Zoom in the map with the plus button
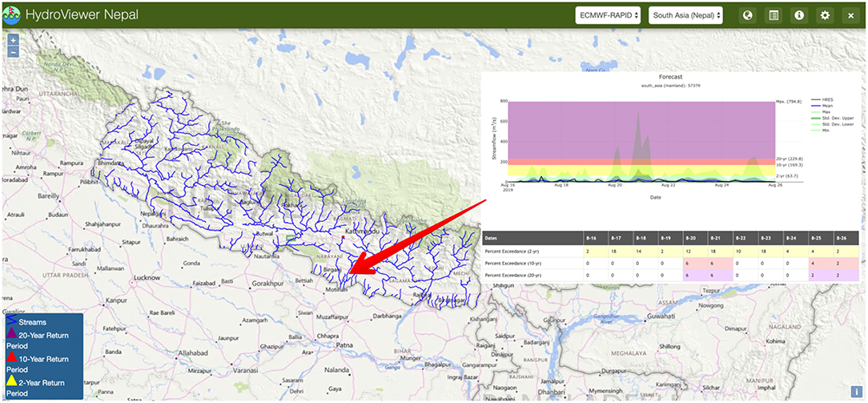This screenshot has height=403, width=868. click(x=14, y=40)
